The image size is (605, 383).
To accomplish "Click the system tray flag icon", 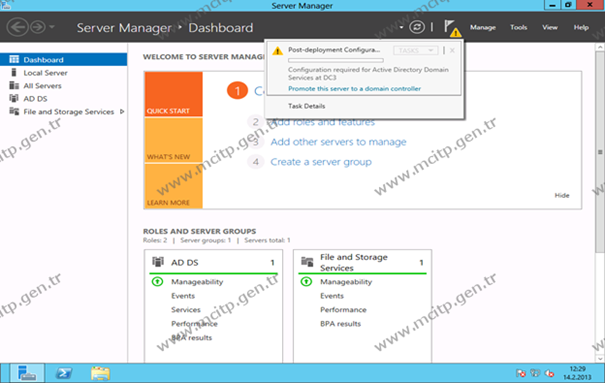I will point(521,373).
